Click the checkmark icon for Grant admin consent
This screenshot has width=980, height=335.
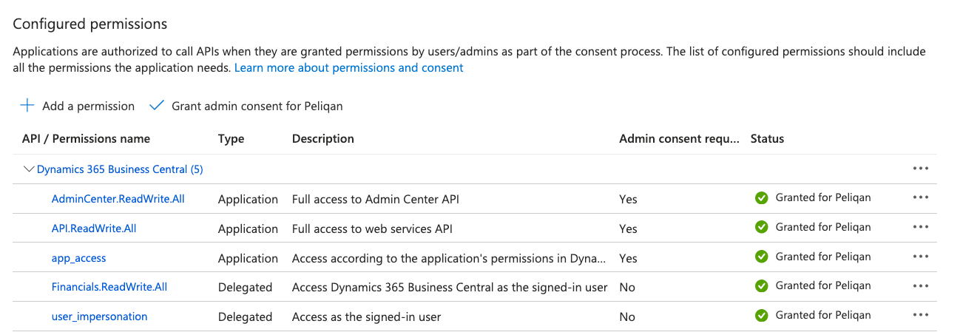pos(156,106)
